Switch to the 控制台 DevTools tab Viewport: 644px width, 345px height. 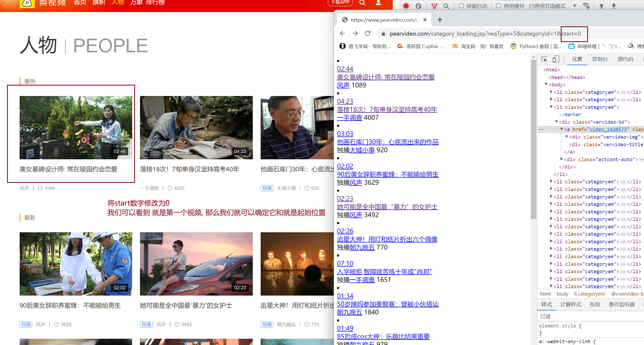click(x=600, y=59)
